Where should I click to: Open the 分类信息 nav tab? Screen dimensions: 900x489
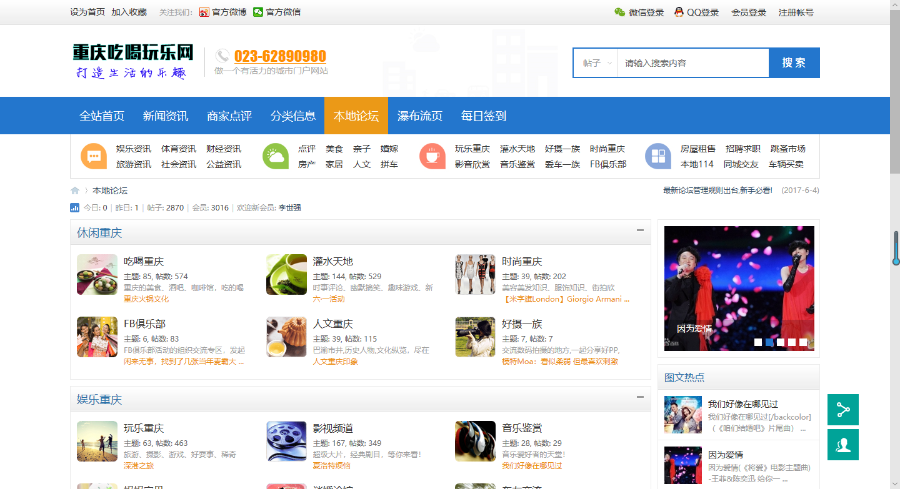pyautogui.click(x=293, y=116)
